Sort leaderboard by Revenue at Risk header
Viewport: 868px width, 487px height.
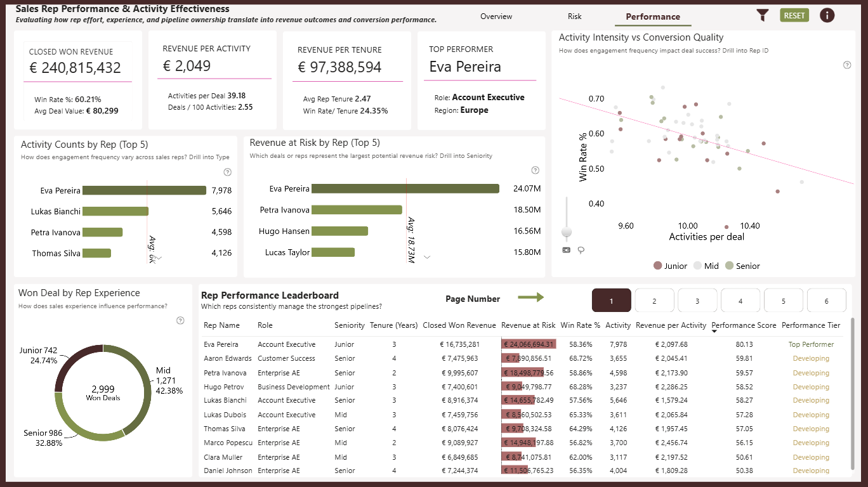[529, 325]
